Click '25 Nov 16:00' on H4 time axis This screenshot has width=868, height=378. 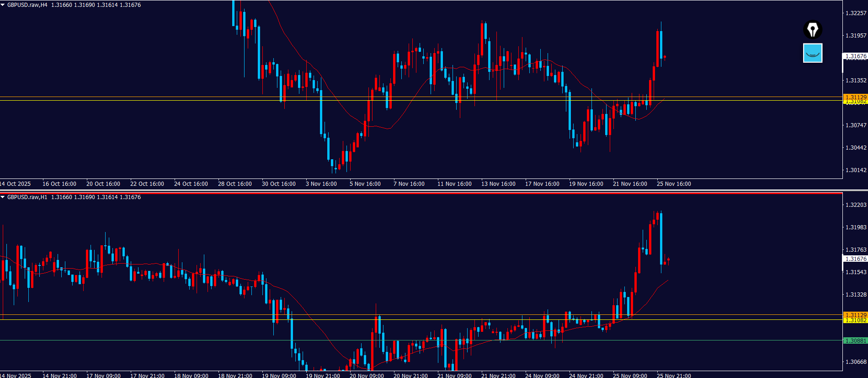click(x=673, y=184)
